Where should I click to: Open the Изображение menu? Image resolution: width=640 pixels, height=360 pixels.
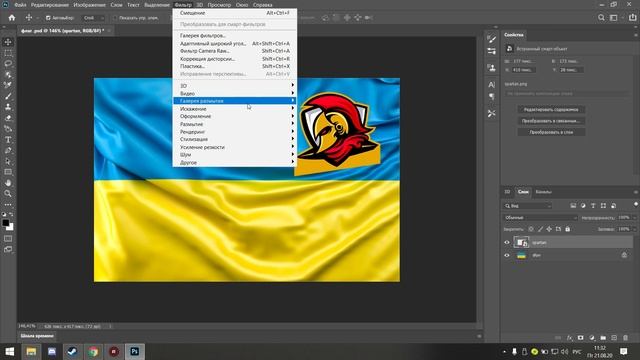90,5
